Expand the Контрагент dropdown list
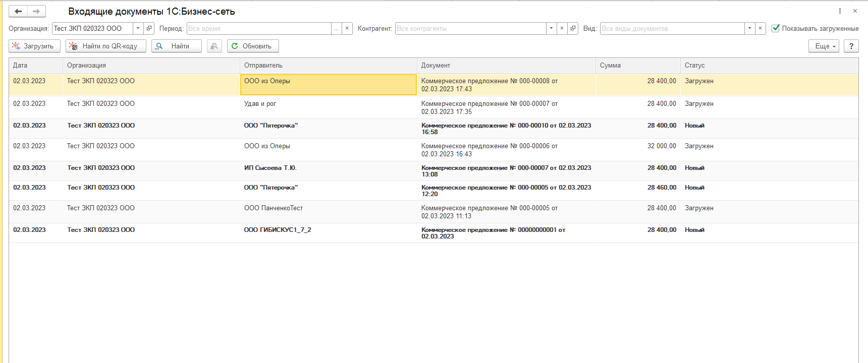Image resolution: width=868 pixels, height=363 pixels. click(551, 28)
